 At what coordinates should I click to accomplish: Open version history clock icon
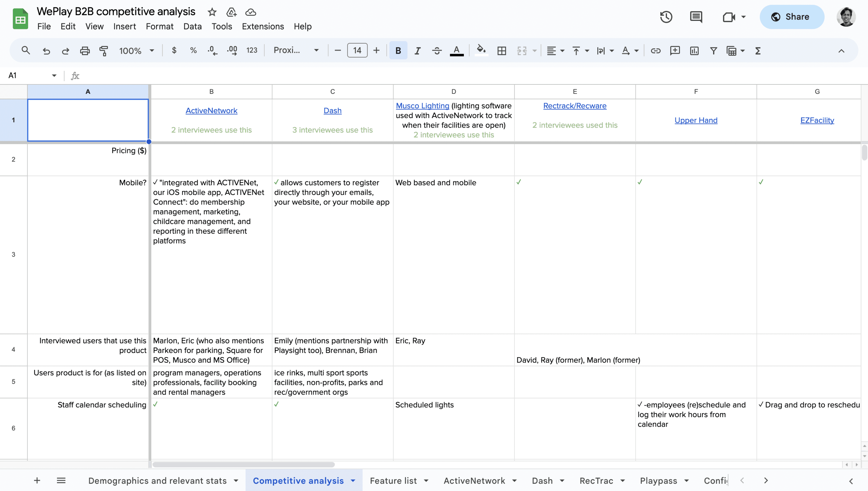[x=666, y=17]
